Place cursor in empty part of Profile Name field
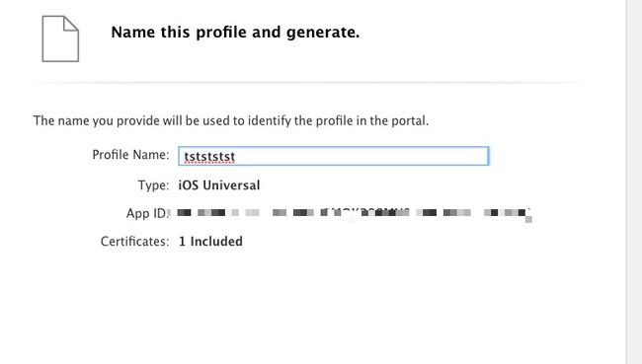Screen dimensions: 642x364 click(x=361, y=156)
